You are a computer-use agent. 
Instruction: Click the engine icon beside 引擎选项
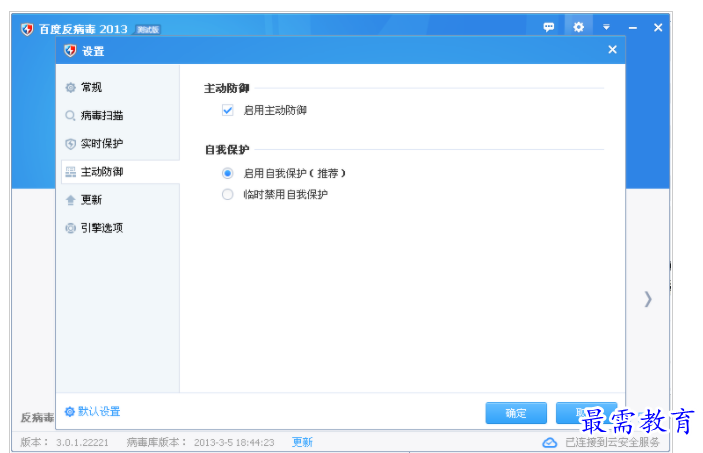(x=70, y=228)
